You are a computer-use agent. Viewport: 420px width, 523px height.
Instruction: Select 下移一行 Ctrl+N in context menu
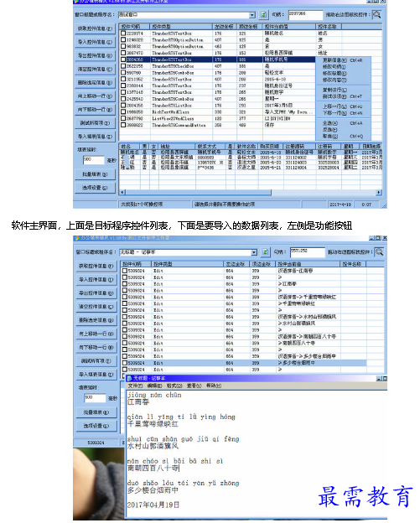click(x=342, y=113)
